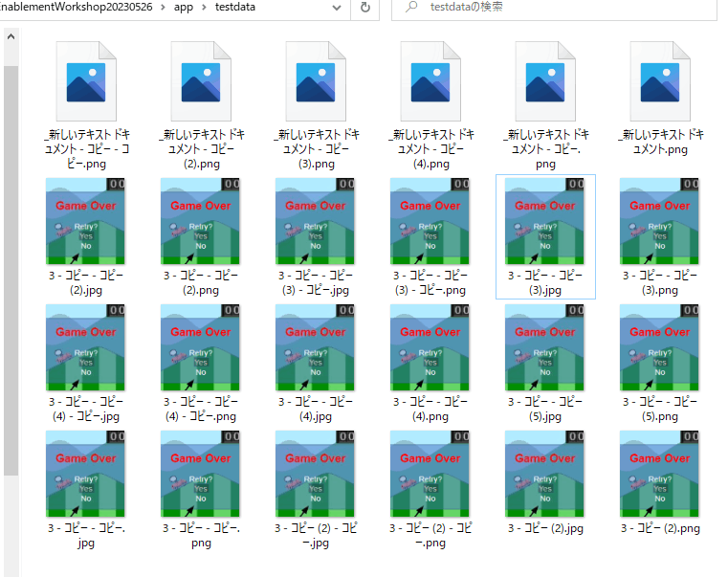This screenshot has width=728, height=577.
Task: Select file _新しいテキスト ドキュメント - コピー.png icon
Action: tap(545, 81)
